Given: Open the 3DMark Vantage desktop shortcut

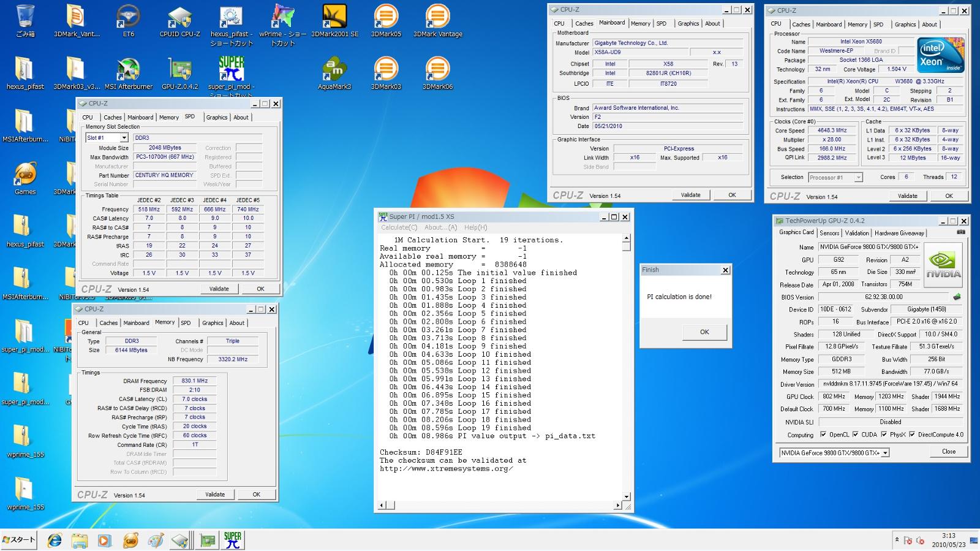Looking at the screenshot, I should 437,21.
